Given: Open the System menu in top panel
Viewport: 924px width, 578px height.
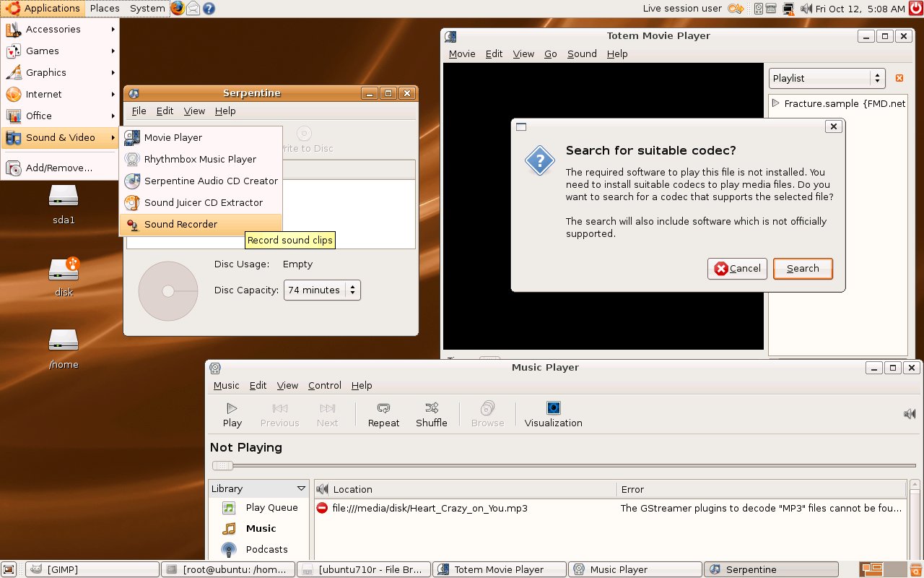Looking at the screenshot, I should click(x=147, y=9).
